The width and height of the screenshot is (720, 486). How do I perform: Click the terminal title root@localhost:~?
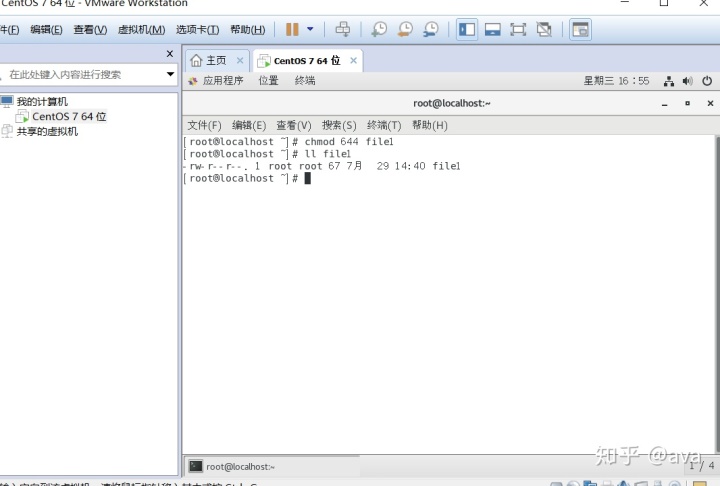[452, 103]
